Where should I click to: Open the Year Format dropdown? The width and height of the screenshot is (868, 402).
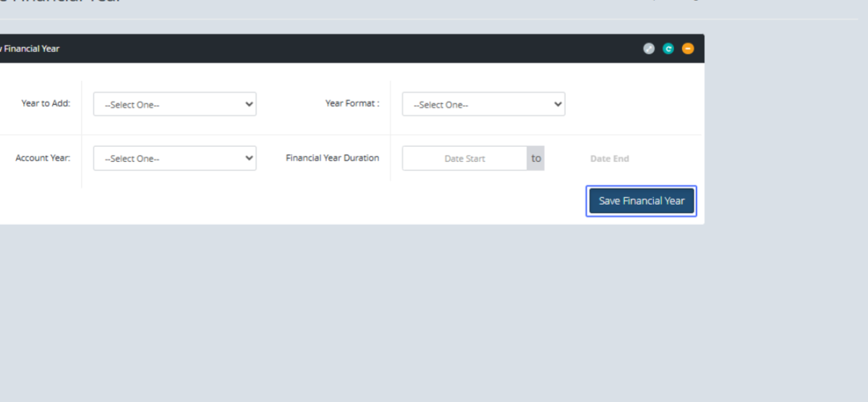click(x=483, y=104)
